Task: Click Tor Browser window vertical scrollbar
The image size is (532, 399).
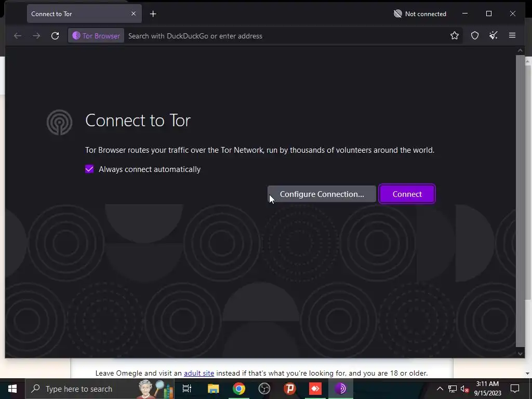Action: pyautogui.click(x=520, y=201)
